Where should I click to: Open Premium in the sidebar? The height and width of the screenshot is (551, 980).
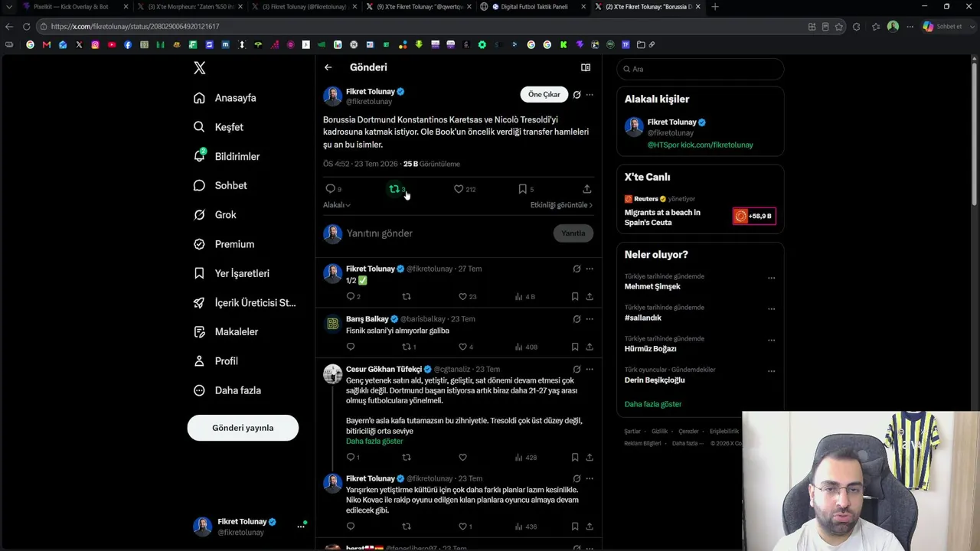click(224, 244)
